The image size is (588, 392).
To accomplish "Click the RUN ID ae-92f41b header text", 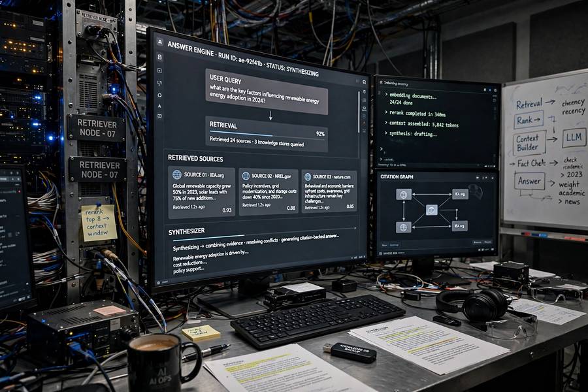I will pyautogui.click(x=240, y=60).
